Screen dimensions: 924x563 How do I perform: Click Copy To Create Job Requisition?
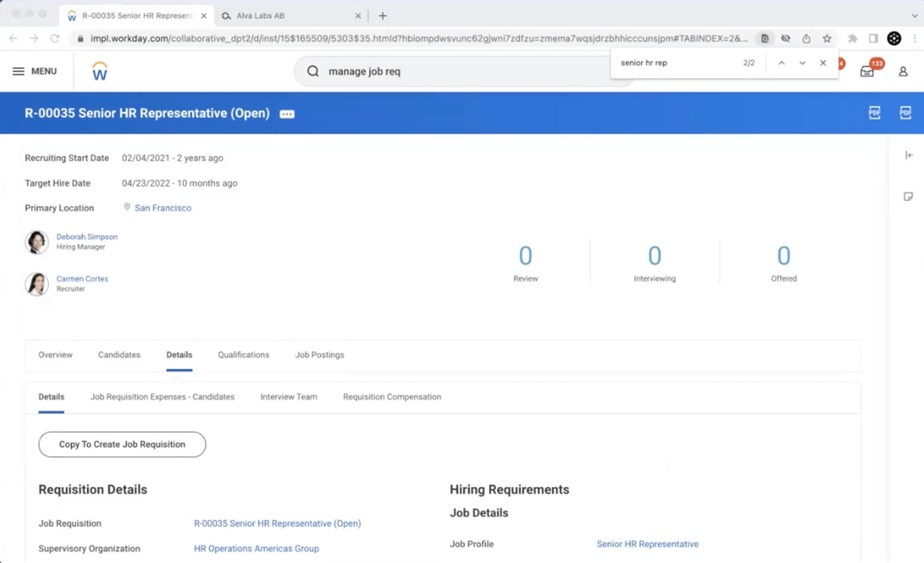(122, 444)
